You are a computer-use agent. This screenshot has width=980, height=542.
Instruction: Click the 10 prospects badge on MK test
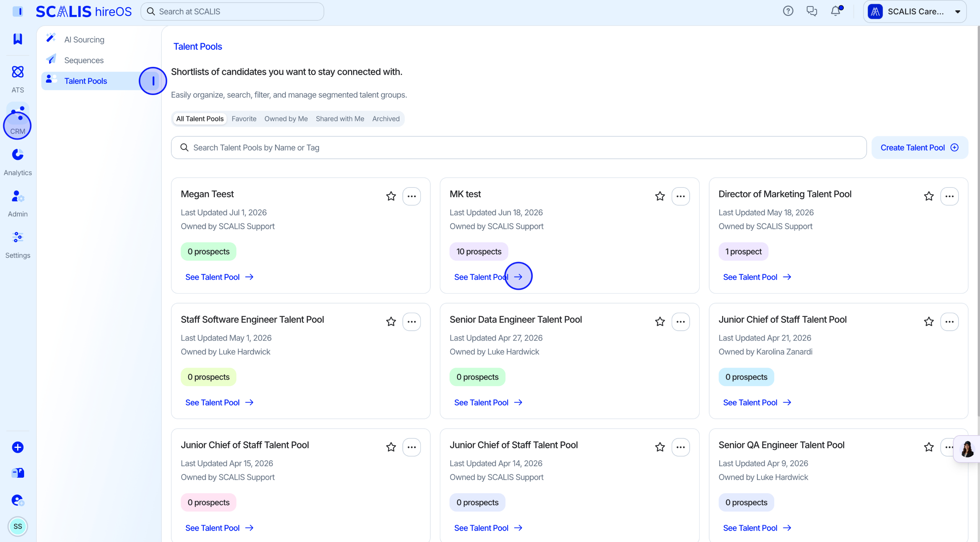click(479, 251)
